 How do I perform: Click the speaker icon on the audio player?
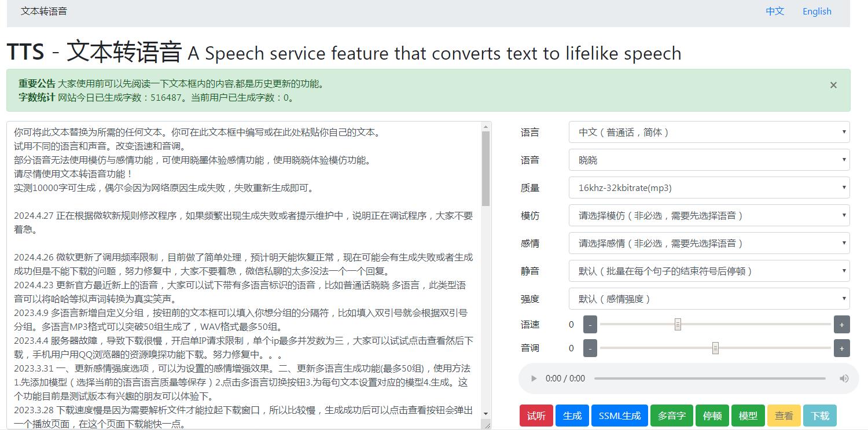pyautogui.click(x=844, y=378)
